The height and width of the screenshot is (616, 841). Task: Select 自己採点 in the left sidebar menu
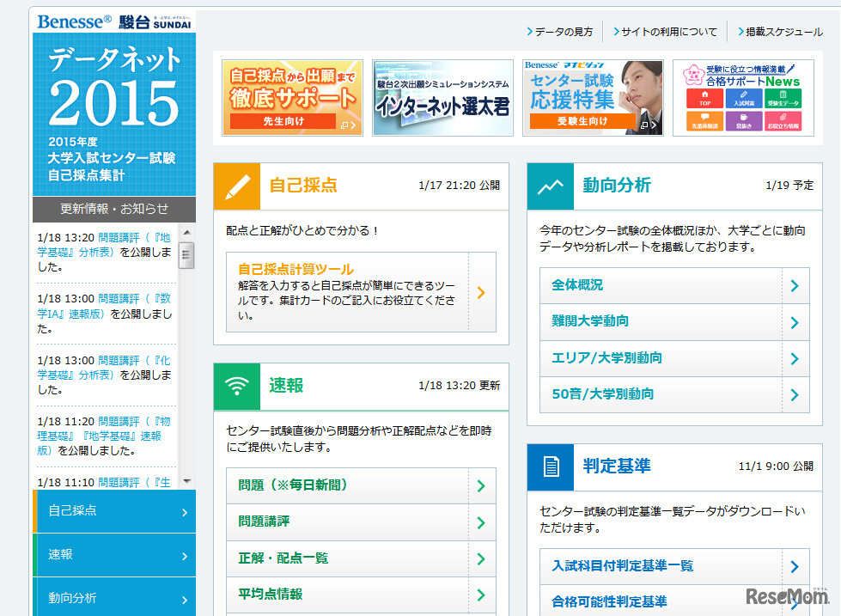(x=114, y=511)
